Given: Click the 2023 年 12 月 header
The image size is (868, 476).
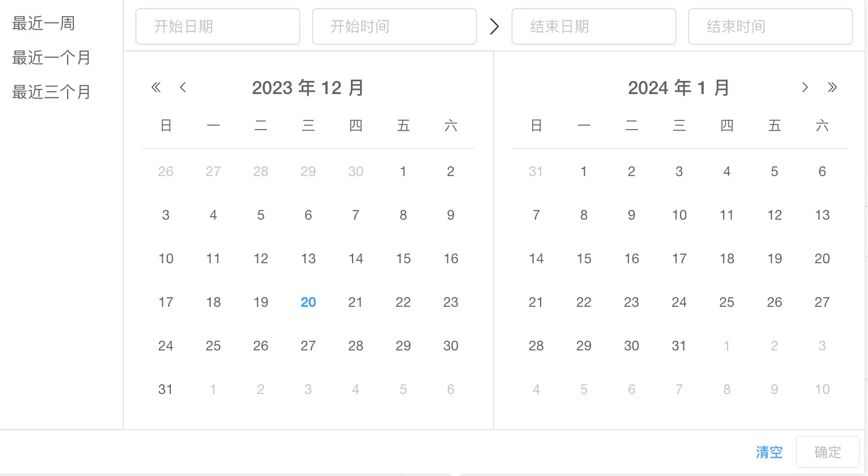Looking at the screenshot, I should click(308, 87).
